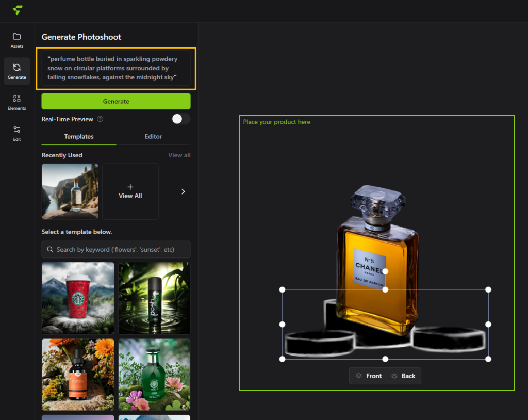The image size is (528, 420).
Task: Open the Elements panel
Action: pos(17,102)
